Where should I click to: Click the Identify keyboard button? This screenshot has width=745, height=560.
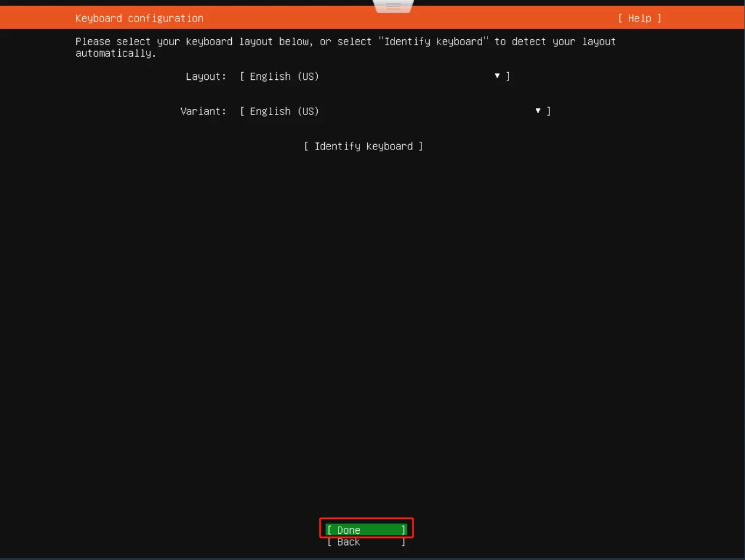[364, 147]
